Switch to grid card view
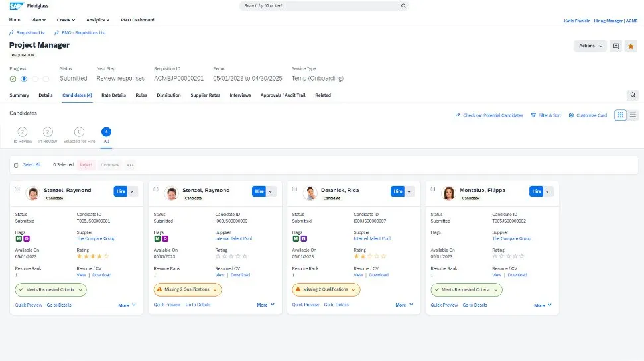Screen dimensions: 644x361 (x=620, y=115)
